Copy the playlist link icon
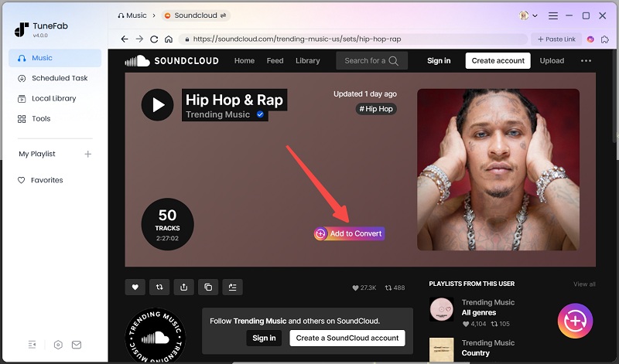The image size is (619, 364). point(208,287)
